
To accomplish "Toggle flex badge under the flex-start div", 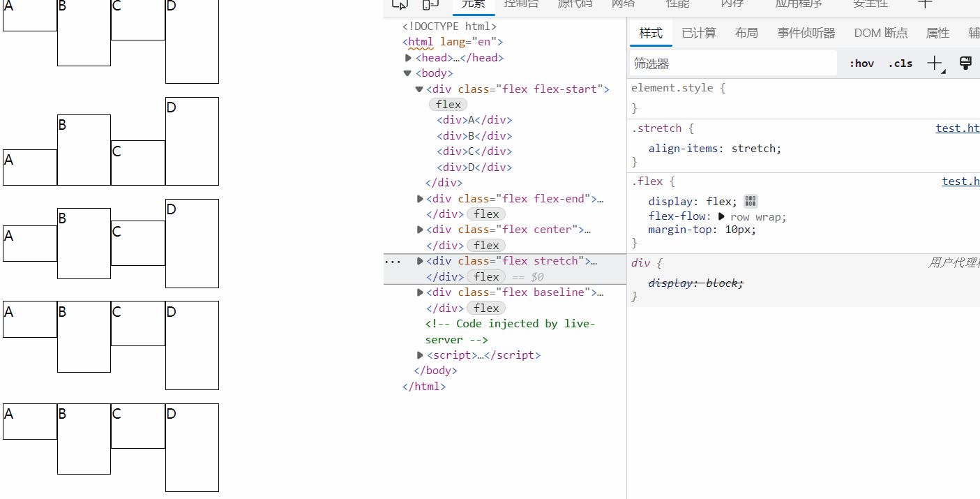I will 448,105.
